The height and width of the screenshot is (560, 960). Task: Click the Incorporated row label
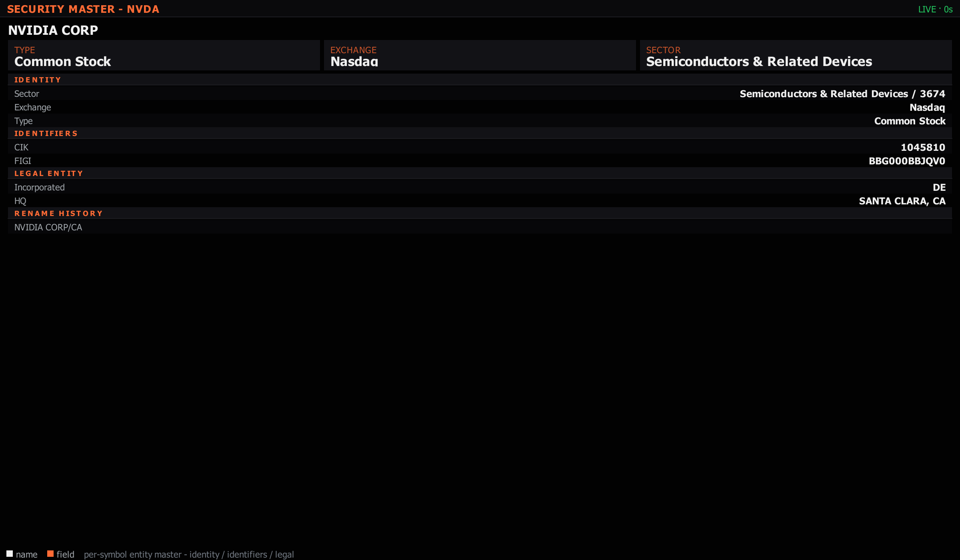40,188
